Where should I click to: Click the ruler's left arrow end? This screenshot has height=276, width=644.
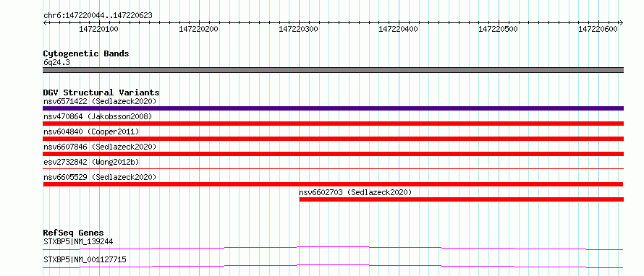point(45,22)
